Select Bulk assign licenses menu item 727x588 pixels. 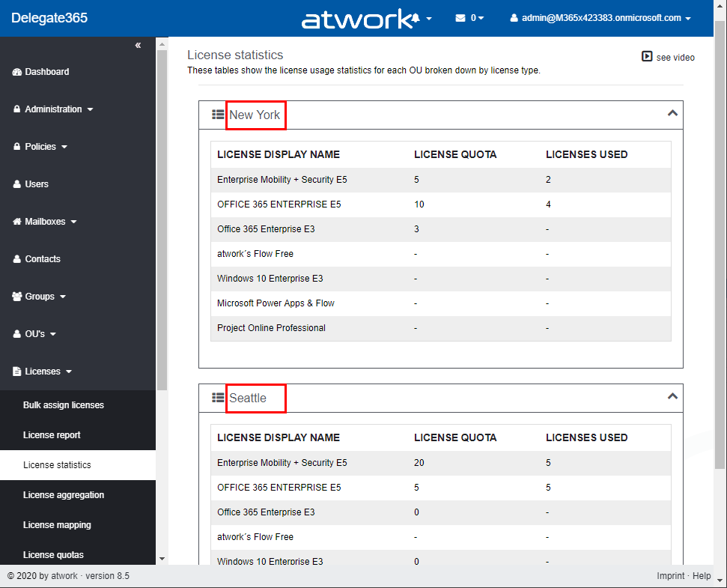coord(64,405)
